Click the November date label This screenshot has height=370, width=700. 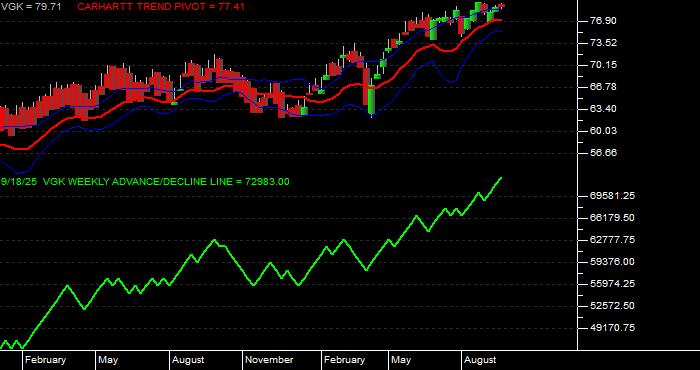coord(269,360)
